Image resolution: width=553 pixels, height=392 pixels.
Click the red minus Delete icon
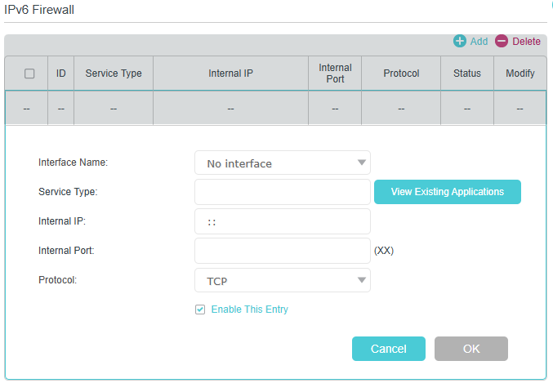[502, 42]
